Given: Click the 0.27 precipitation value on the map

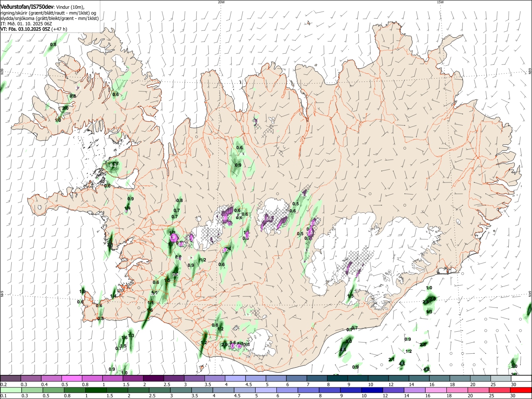Looking at the screenshot, I should (x=114, y=165).
